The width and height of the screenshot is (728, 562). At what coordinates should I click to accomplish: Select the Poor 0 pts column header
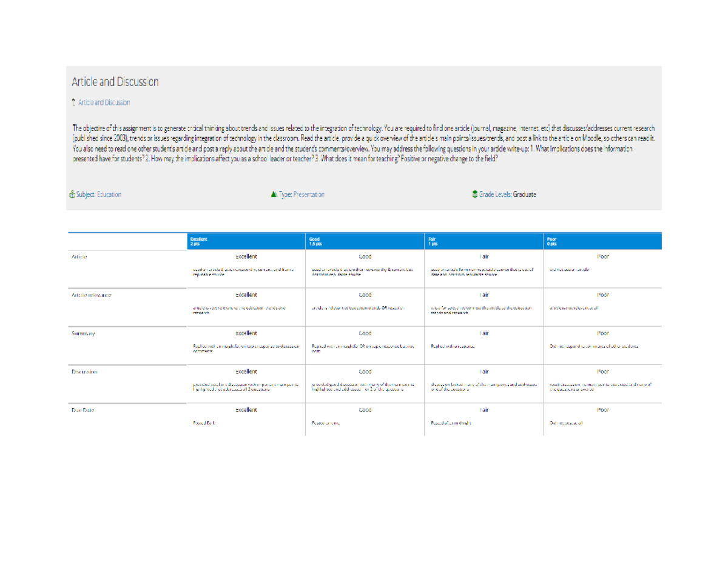pos(602,241)
